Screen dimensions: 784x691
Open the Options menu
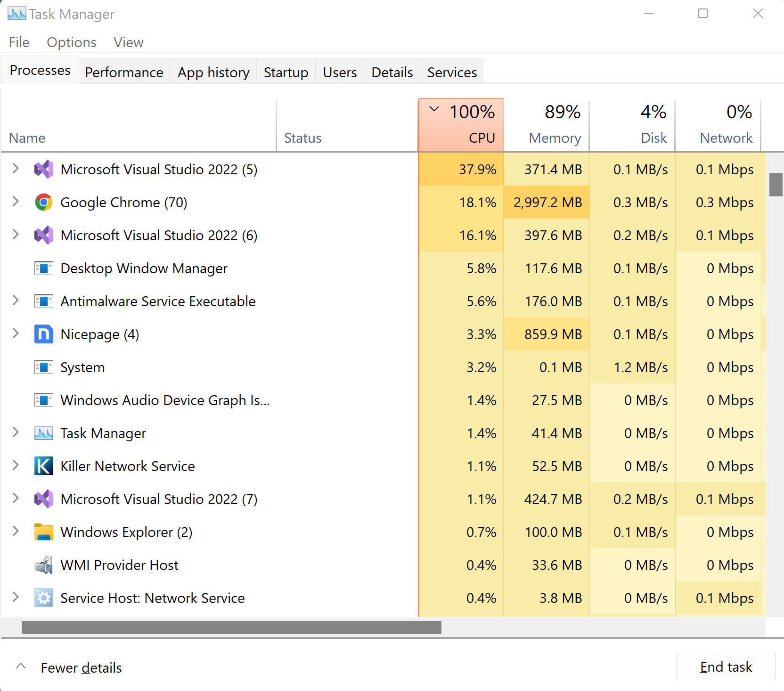point(72,42)
